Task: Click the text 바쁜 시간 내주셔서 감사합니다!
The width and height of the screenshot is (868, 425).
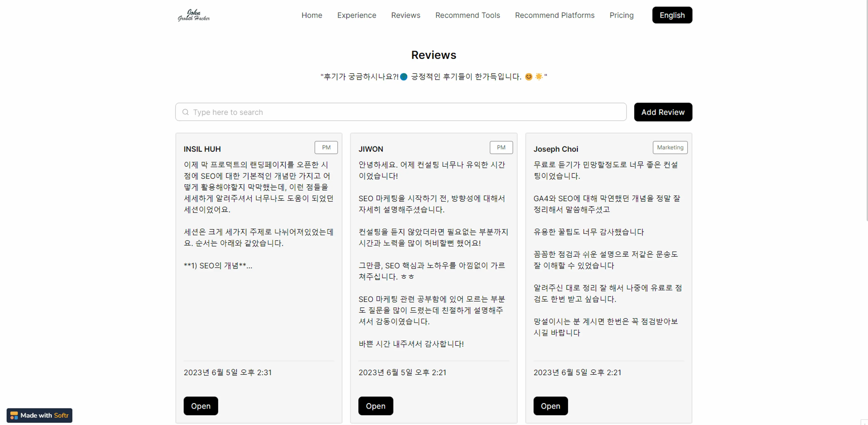Action: click(x=411, y=344)
